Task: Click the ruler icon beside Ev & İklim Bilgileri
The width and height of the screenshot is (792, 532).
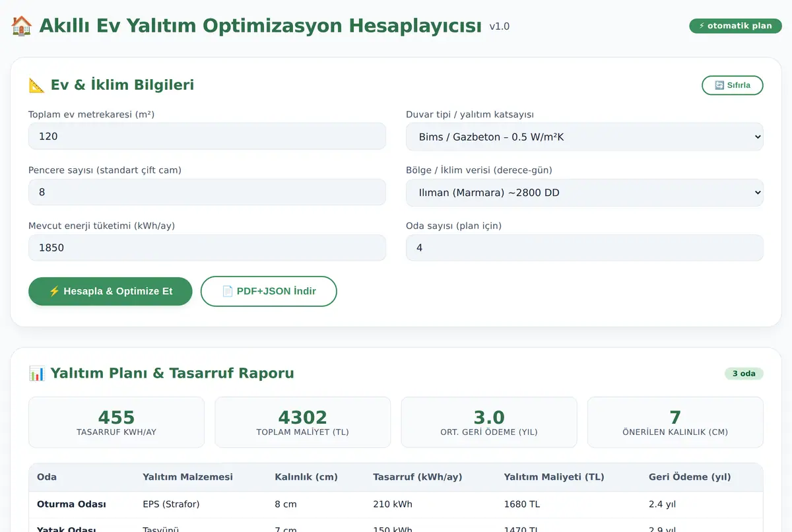Action: click(x=36, y=85)
